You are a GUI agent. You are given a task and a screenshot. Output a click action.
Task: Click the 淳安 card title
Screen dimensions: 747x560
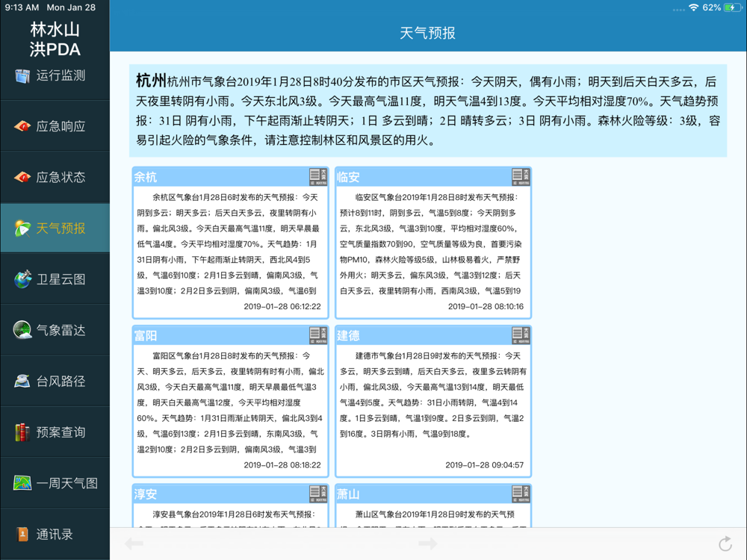tap(146, 494)
